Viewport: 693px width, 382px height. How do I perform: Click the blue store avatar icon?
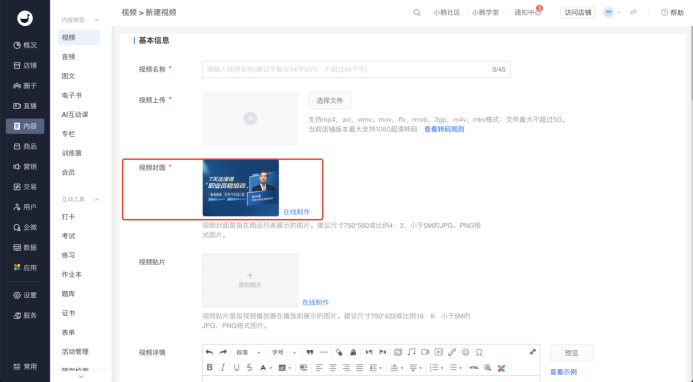point(609,12)
